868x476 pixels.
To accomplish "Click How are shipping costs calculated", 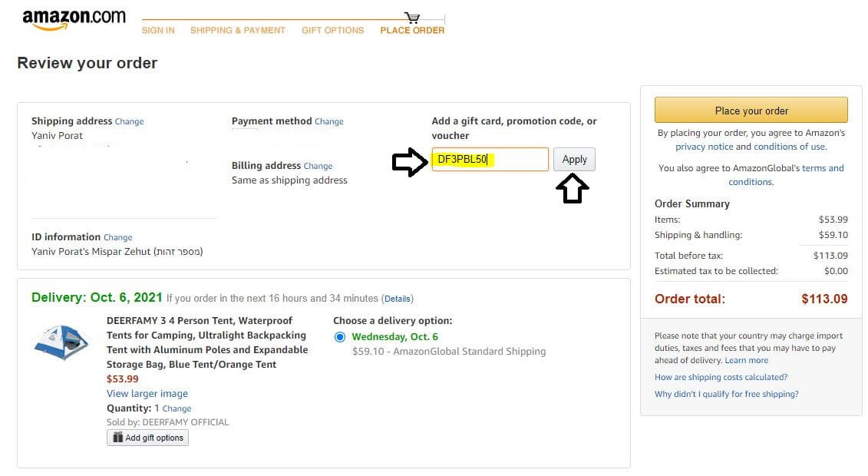I will [x=721, y=378].
